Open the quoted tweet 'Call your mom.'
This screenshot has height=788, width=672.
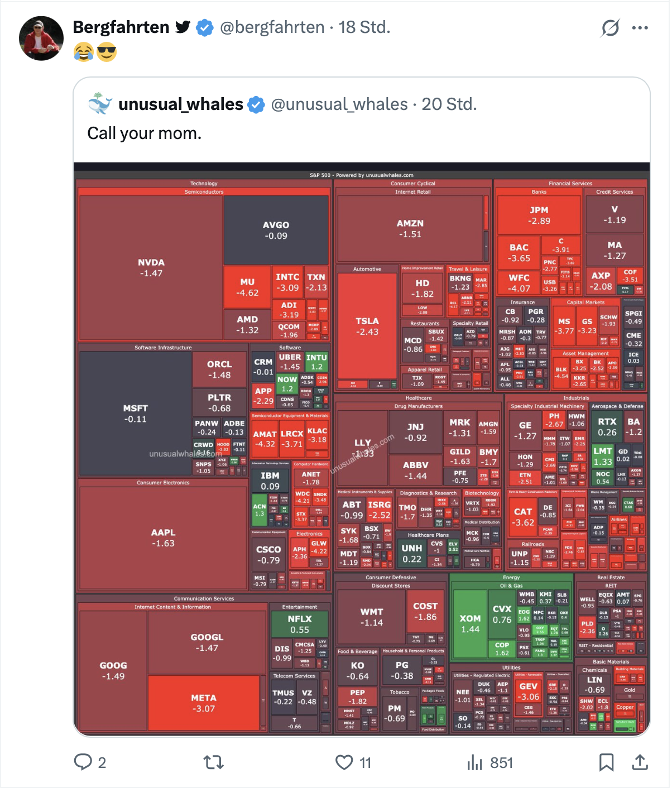pyautogui.click(x=145, y=133)
